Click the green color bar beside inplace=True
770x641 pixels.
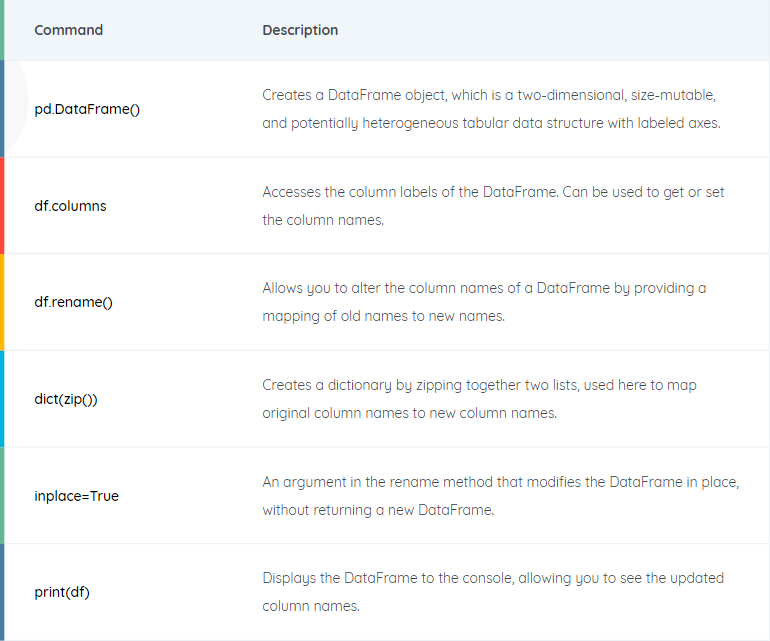(x=2, y=496)
